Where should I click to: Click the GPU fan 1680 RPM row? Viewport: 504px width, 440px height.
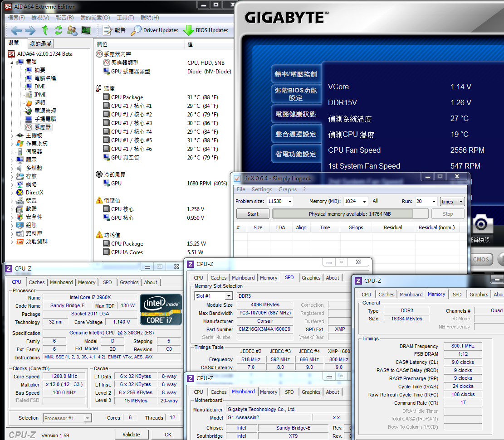point(164,184)
